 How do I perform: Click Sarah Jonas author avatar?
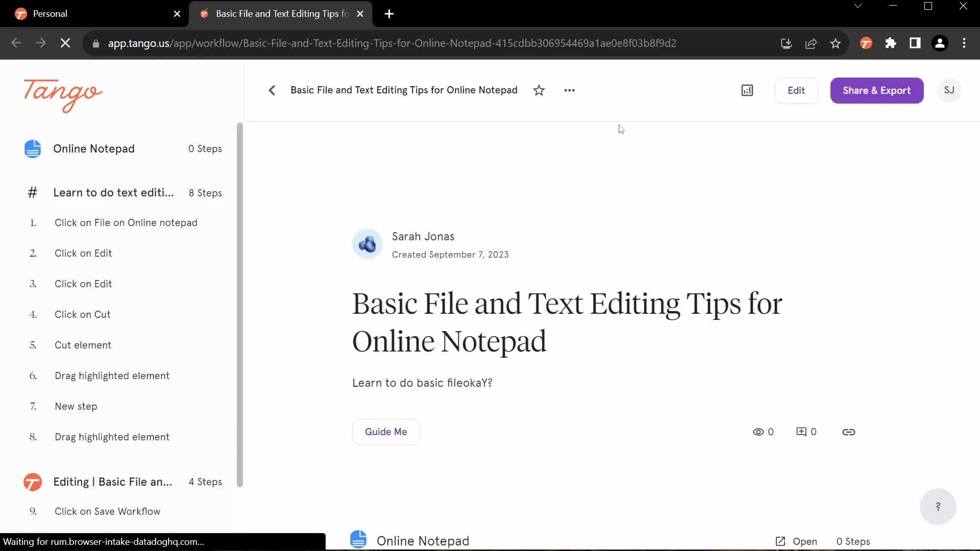click(x=367, y=244)
